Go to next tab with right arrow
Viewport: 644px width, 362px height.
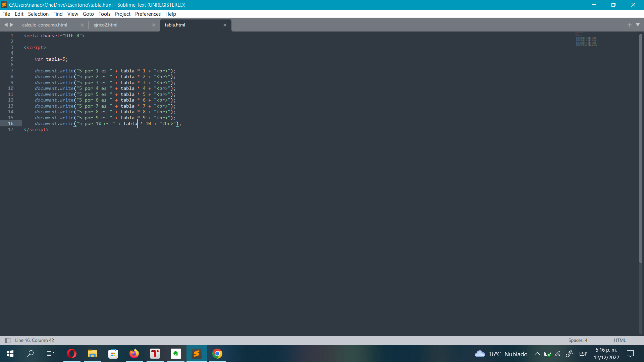coord(12,25)
